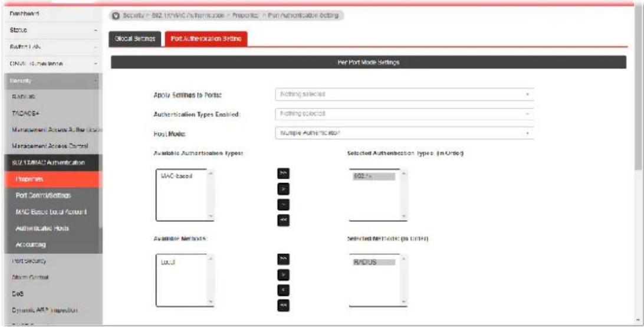Click the Available Authentication Types list scrollbar
Viewport: 644px width, 327px height.
pyautogui.click(x=211, y=195)
